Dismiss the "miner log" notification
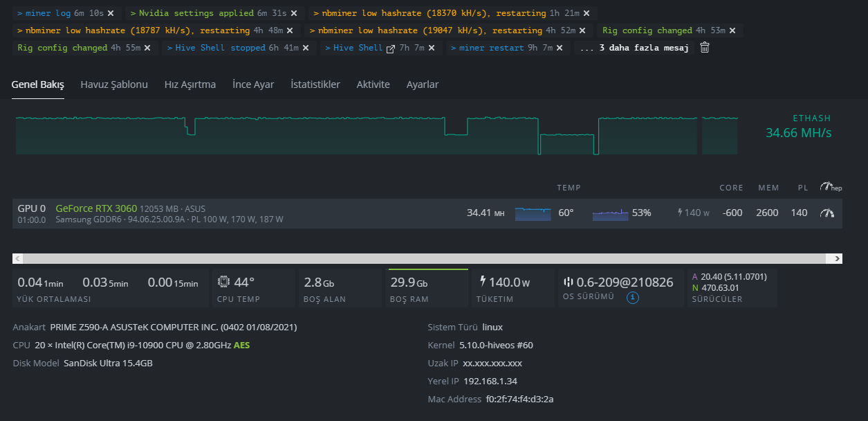868x421 pixels. [x=111, y=13]
